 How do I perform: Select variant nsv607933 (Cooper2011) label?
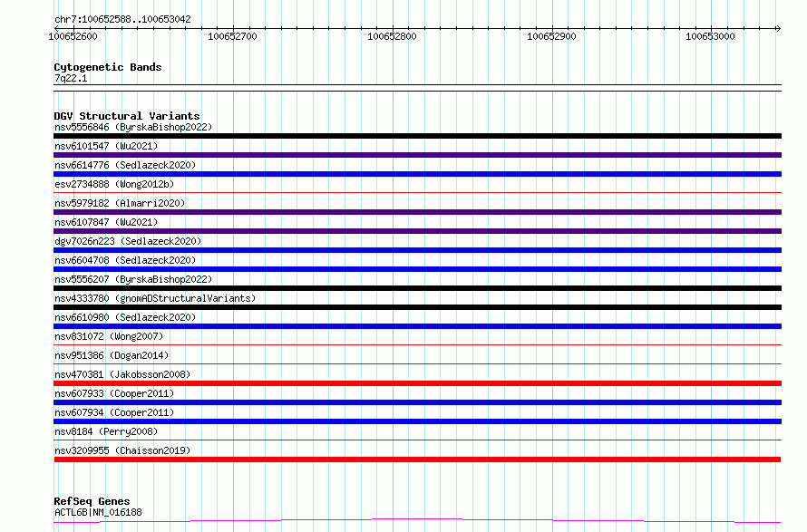coord(114,393)
